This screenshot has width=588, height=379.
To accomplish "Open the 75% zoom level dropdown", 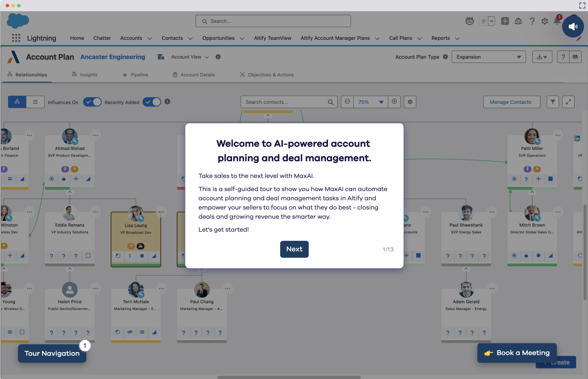I will click(x=370, y=102).
